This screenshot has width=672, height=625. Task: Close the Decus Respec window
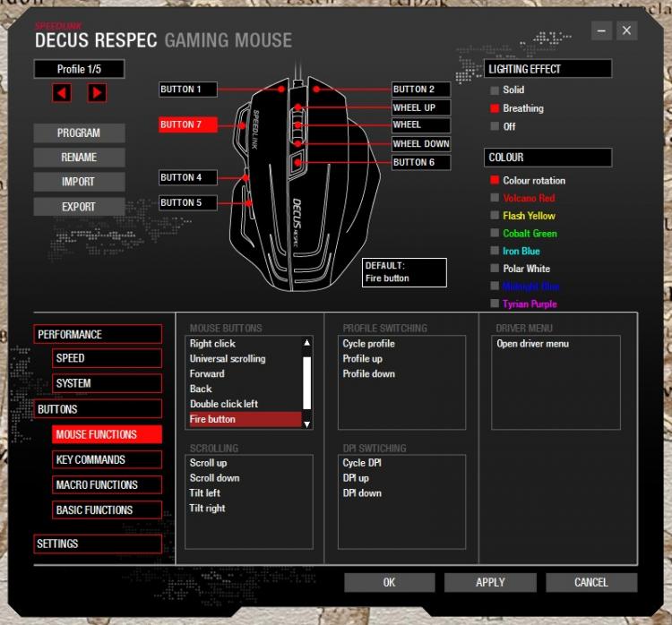pos(626,30)
